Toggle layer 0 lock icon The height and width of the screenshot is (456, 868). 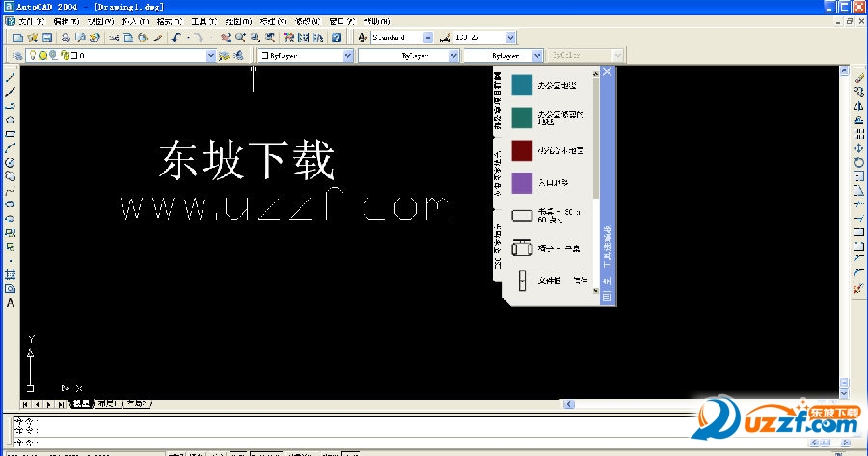pyautogui.click(x=66, y=55)
